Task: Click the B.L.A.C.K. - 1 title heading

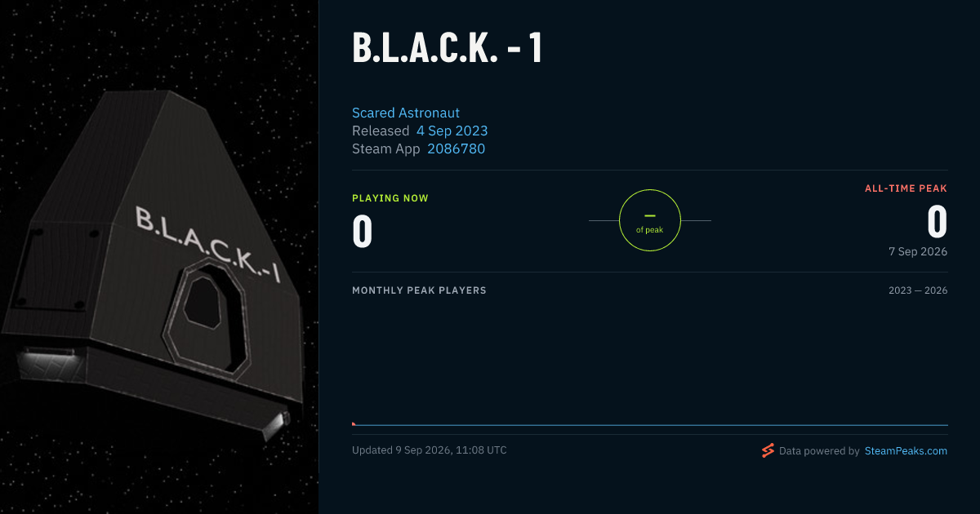Action: (x=448, y=49)
